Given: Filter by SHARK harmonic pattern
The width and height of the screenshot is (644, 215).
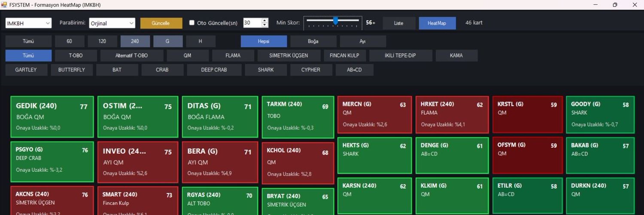Looking at the screenshot, I should click(x=266, y=70).
